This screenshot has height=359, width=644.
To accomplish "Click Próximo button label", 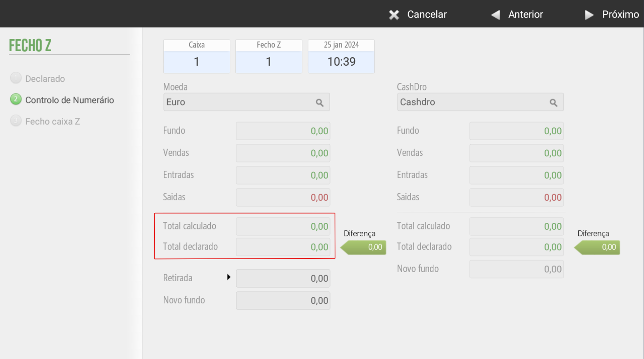I will click(x=620, y=14).
